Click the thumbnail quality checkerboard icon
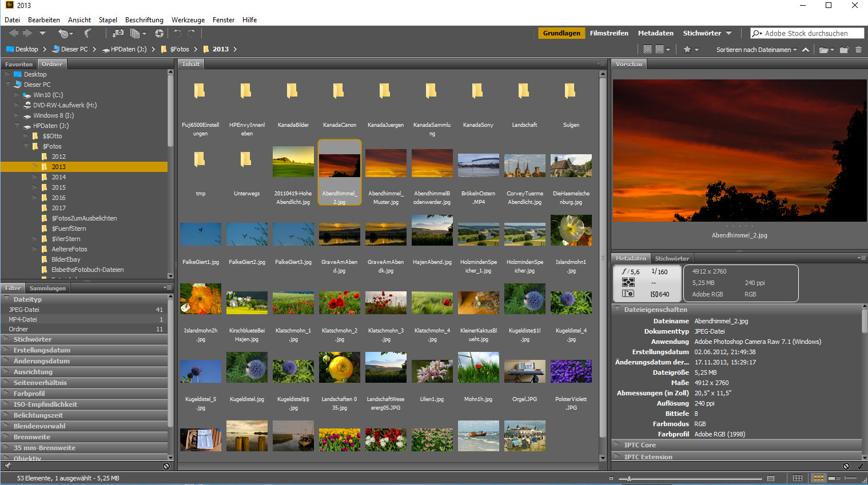This screenshot has width=868, height=485. (x=647, y=50)
